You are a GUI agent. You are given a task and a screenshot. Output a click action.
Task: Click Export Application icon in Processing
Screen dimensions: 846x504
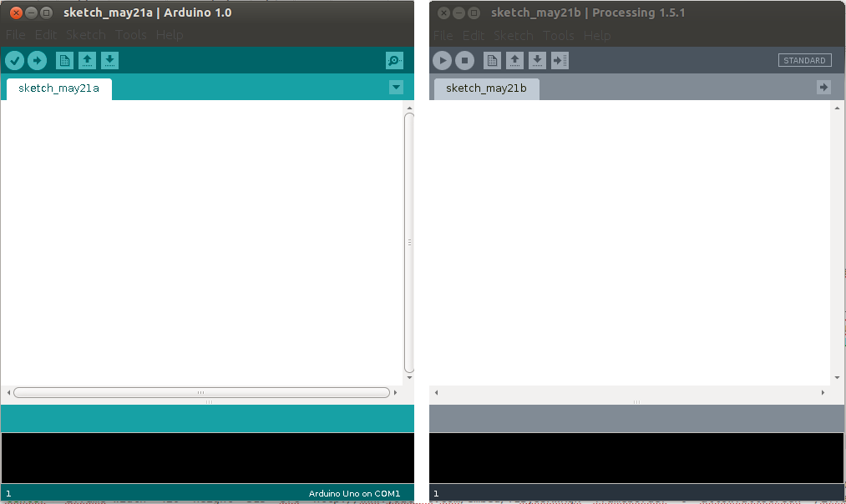coord(560,60)
